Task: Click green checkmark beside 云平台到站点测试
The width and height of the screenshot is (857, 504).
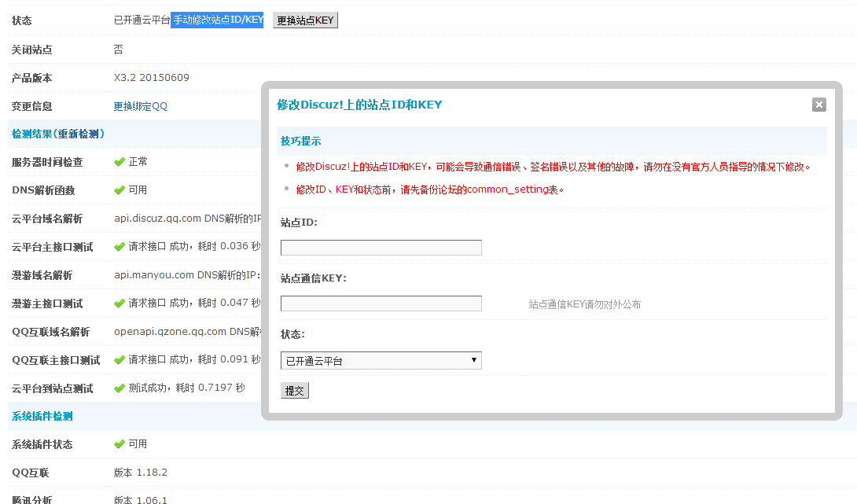Action: 120,388
